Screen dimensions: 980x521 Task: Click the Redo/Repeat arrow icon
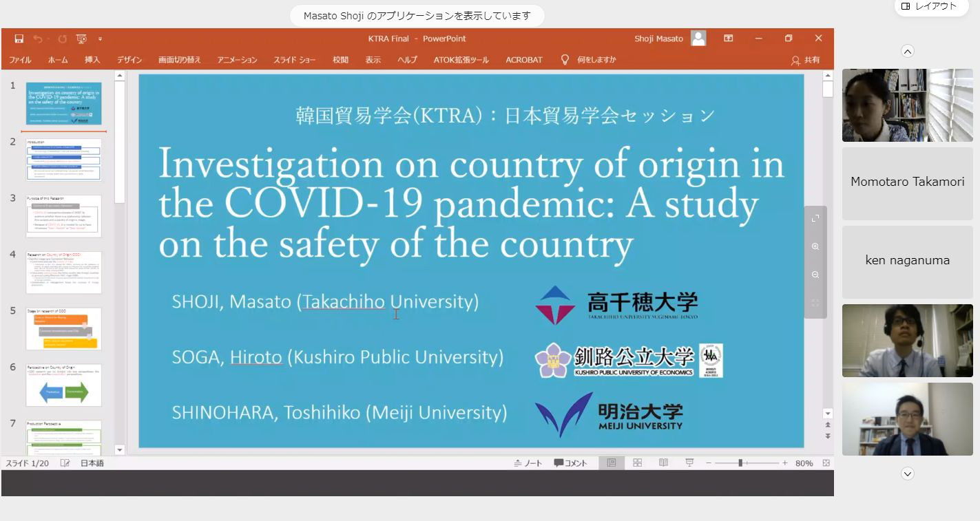[62, 39]
